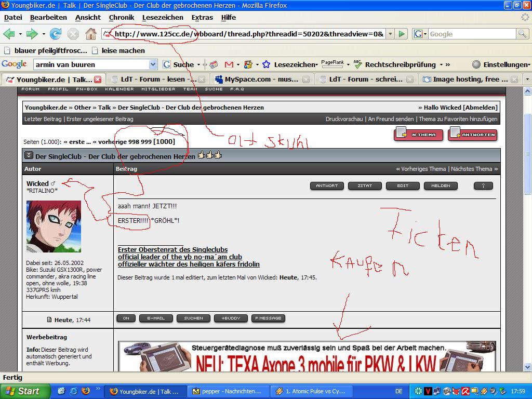This screenshot has width=532, height=399.
Task: Go to thread page 999
Action: (x=147, y=142)
